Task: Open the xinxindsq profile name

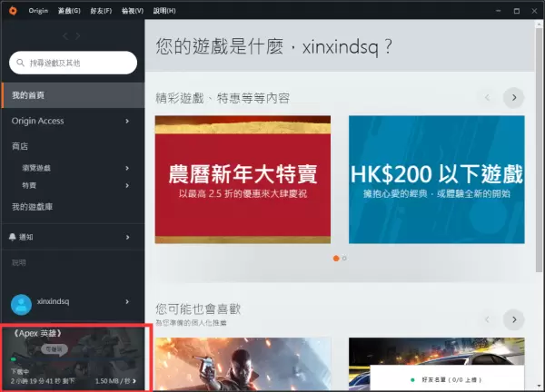Action: [54, 301]
